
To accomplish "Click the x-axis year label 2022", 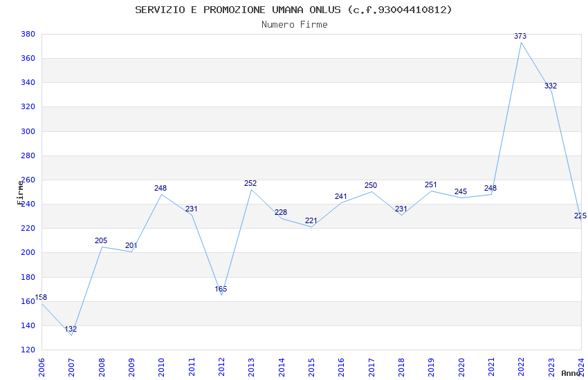I will (x=522, y=368).
